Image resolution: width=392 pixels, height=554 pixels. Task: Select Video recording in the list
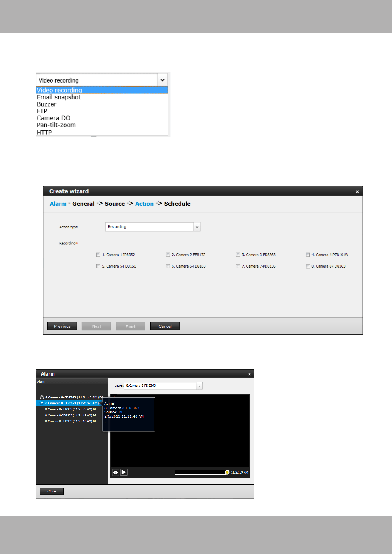102,90
